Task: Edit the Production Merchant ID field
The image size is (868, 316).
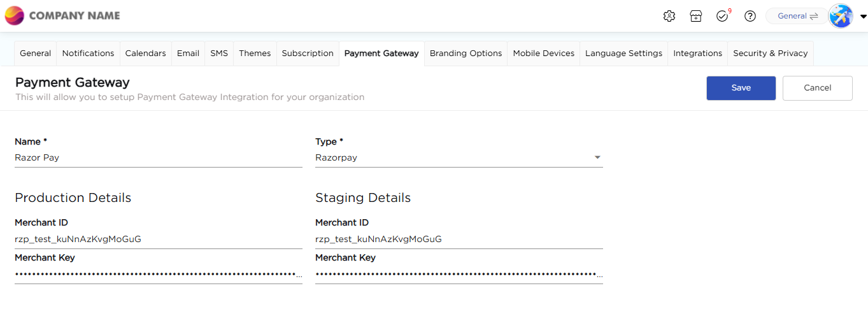Action: pyautogui.click(x=158, y=240)
